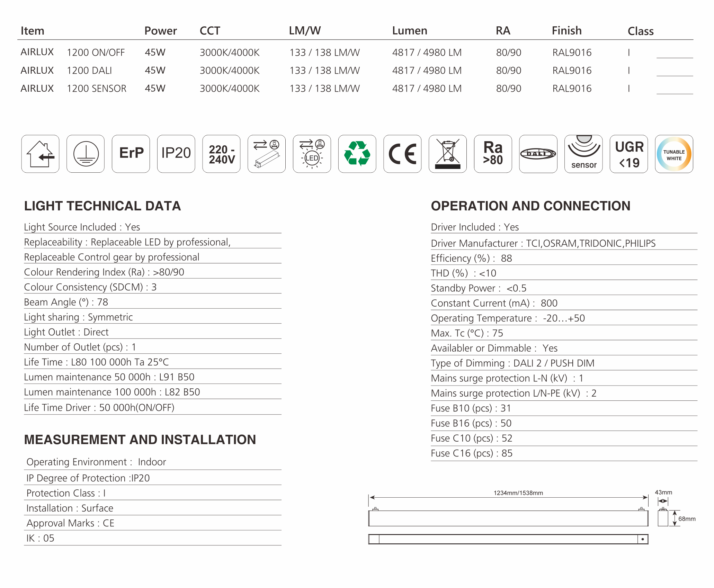Select the '1200 SENSOR' item cell
Screen dimensions: 714x588
(97, 89)
